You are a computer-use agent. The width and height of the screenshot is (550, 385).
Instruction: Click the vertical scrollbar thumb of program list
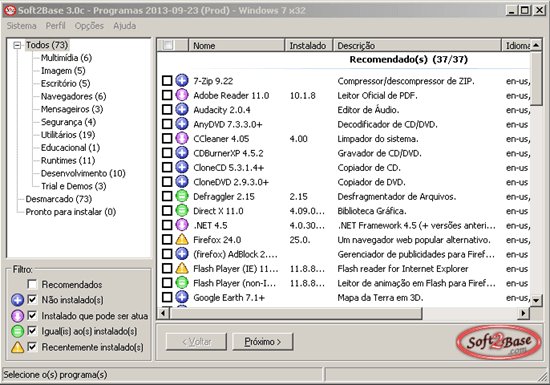537,78
